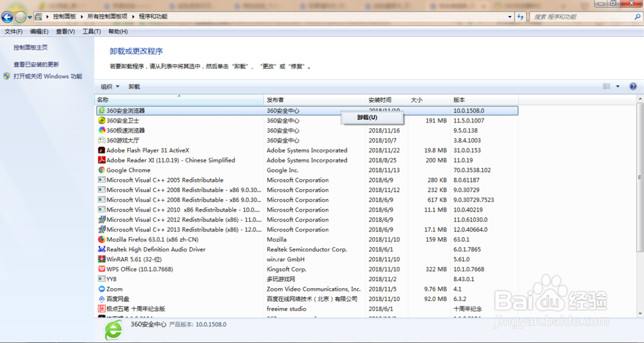
Task: Click the 极点五笔 program icon
Action: point(102,309)
